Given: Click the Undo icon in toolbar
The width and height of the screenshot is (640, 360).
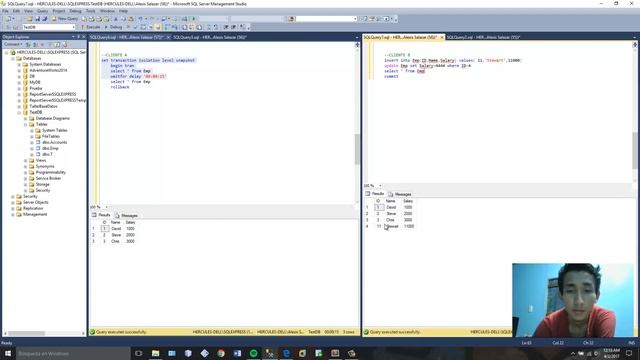Looking at the screenshot, I should 140,19.
